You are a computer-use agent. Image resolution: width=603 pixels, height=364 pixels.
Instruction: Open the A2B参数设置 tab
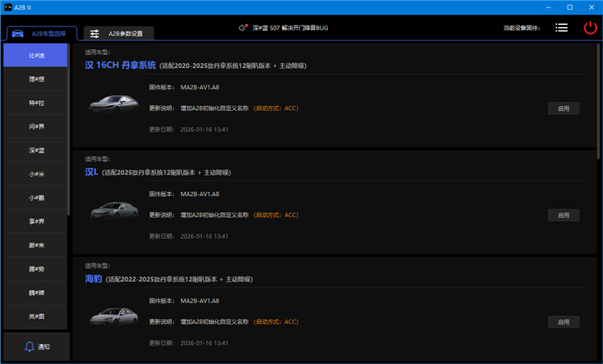pyautogui.click(x=118, y=34)
